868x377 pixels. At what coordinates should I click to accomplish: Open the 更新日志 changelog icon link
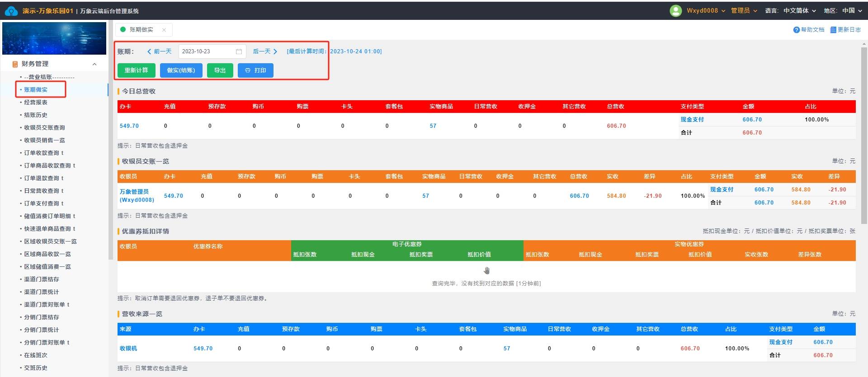[833, 30]
